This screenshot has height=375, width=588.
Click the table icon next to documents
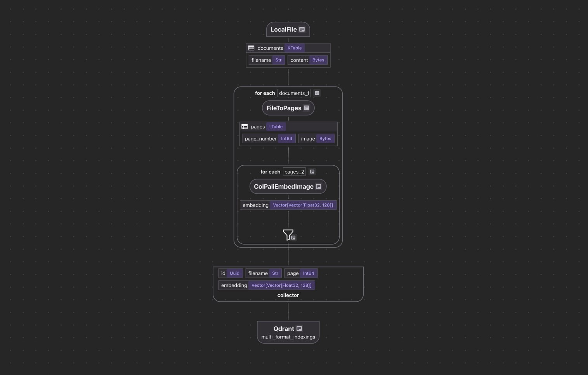pos(251,48)
